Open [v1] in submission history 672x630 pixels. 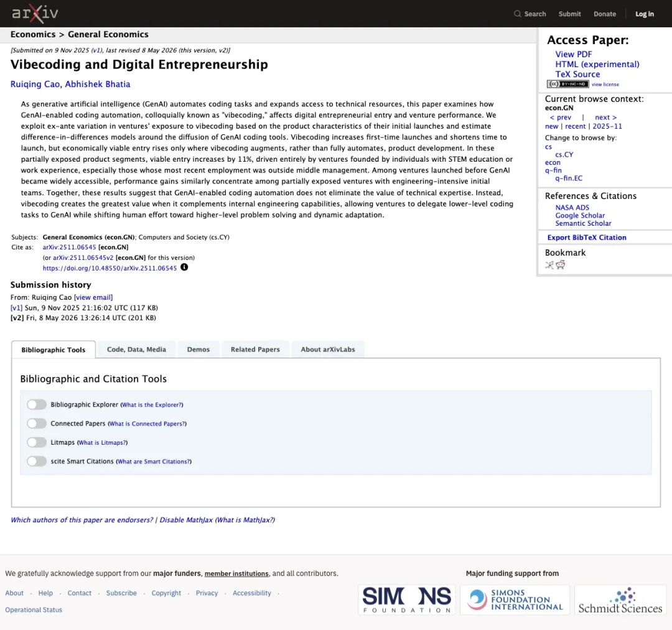pos(16,308)
